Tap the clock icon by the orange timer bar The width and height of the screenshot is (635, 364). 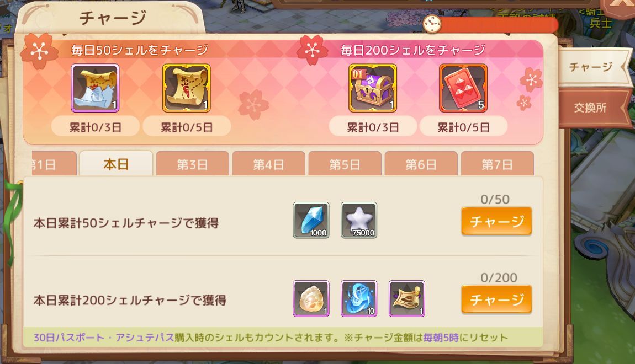coord(432,24)
